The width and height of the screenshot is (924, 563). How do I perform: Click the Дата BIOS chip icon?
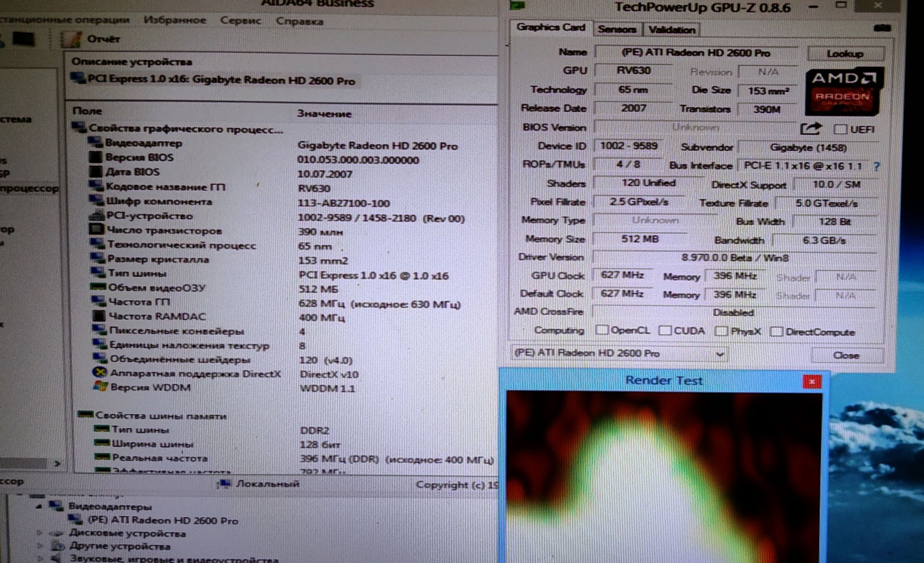(96, 171)
